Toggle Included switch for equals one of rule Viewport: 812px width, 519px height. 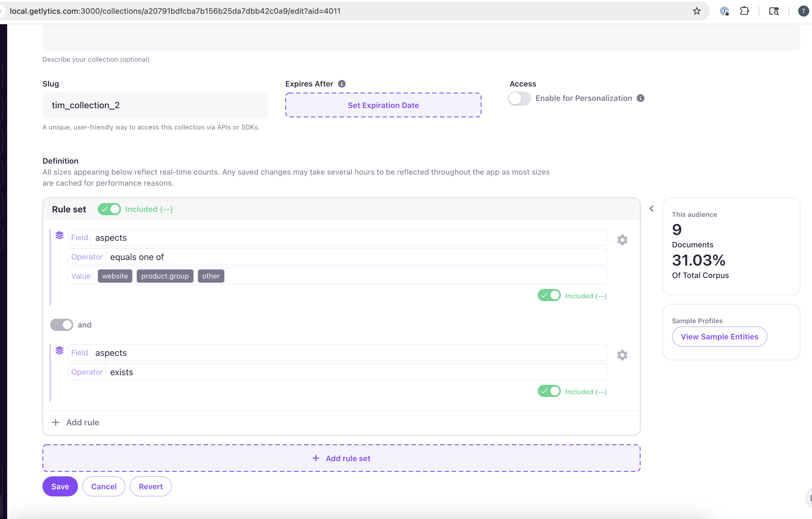[x=549, y=295]
